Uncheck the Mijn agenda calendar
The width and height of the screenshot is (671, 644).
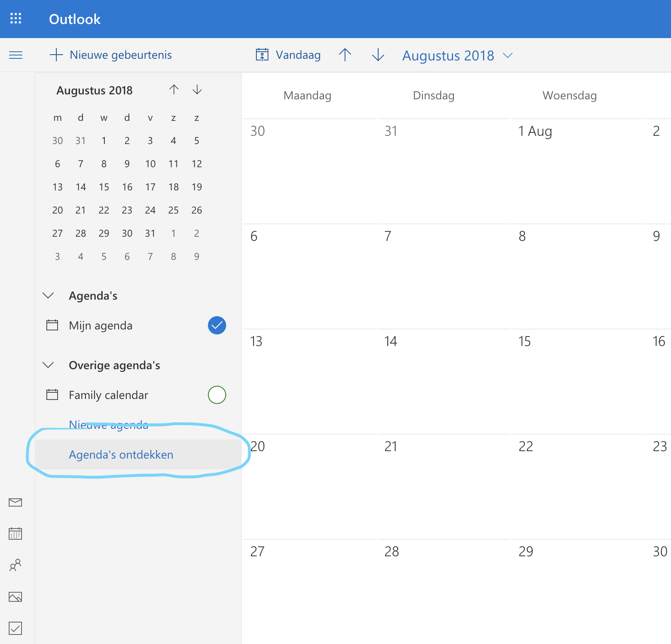click(x=217, y=325)
